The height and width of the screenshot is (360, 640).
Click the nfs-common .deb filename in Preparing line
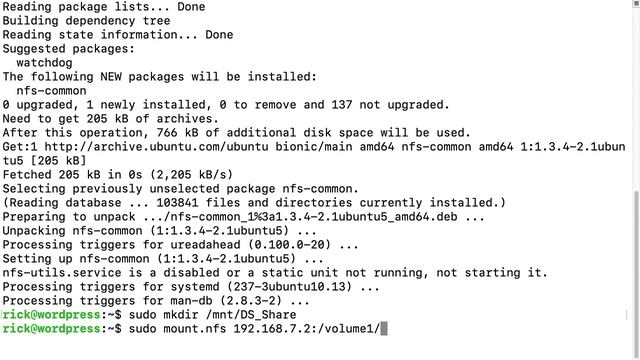point(313,217)
